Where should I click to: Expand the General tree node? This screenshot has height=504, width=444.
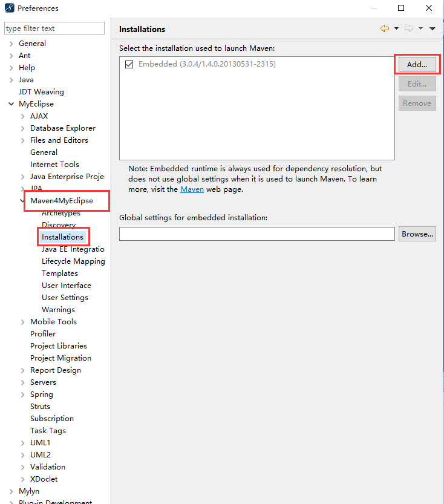click(11, 44)
